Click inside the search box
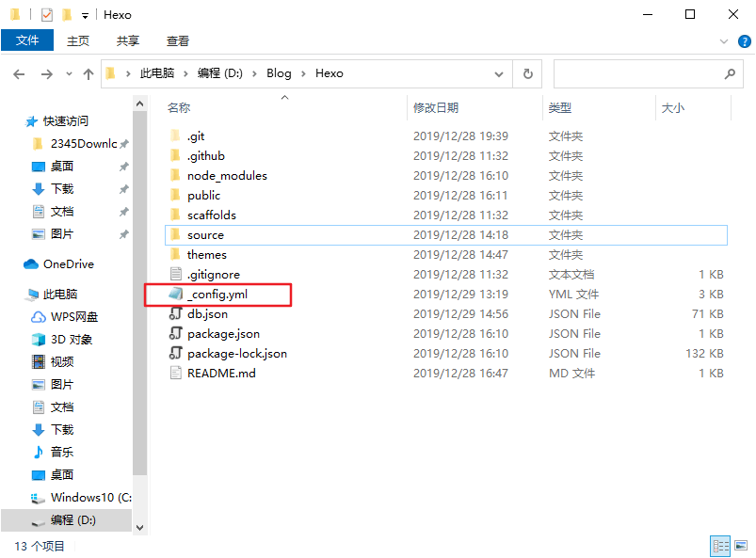 coord(635,73)
